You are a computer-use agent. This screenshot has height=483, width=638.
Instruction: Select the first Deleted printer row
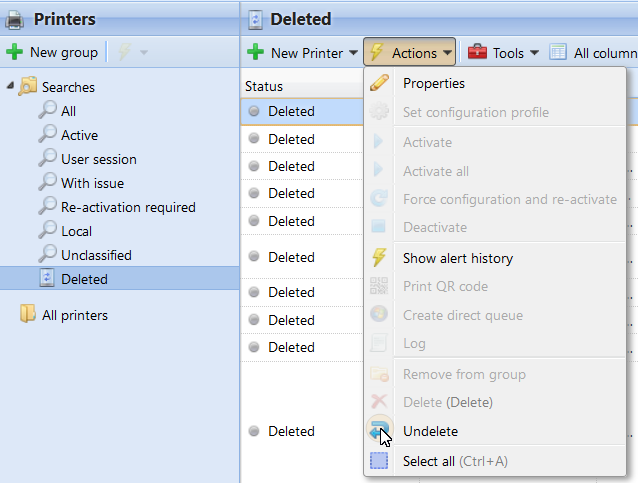[x=300, y=111]
